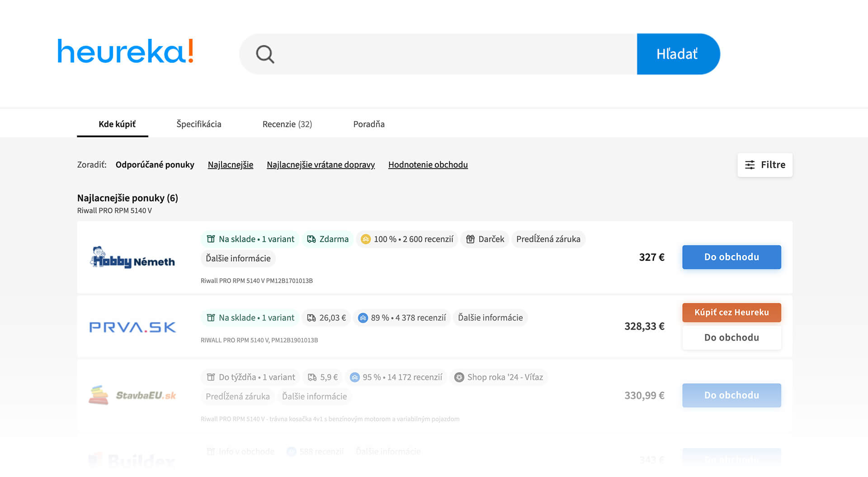Switch to the Špecifikácia tab
Viewport: 868px width, 477px height.
[199, 124]
